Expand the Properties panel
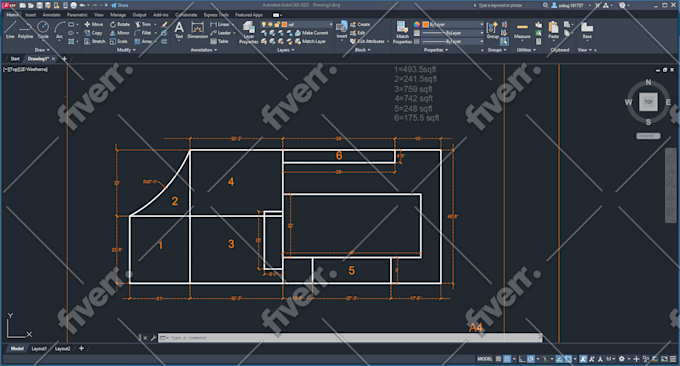680x366 pixels. tap(436, 50)
